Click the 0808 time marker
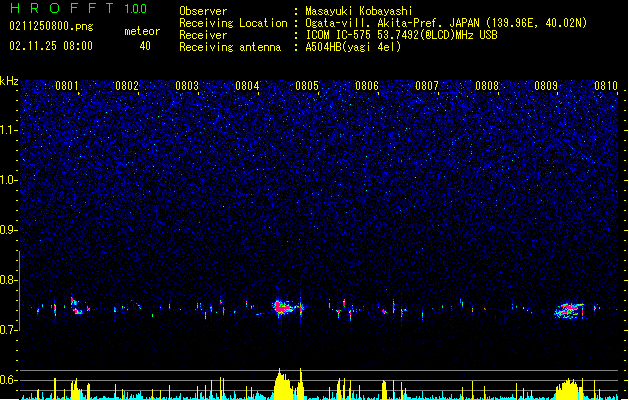 point(487,86)
